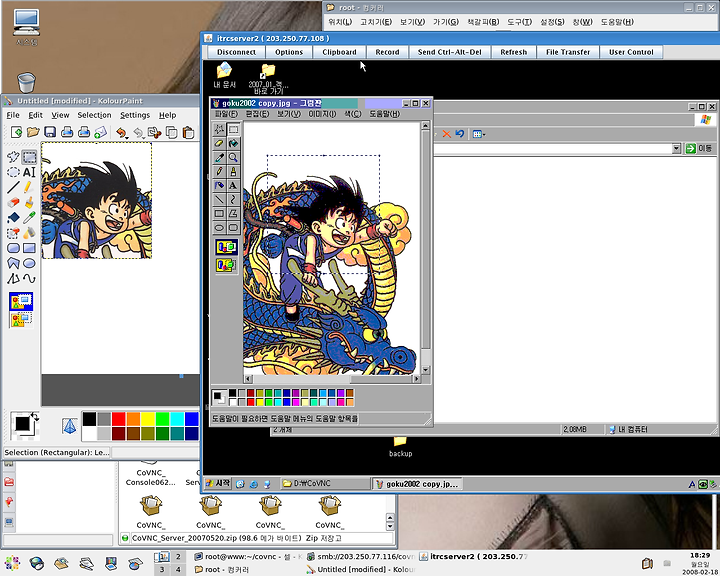Select KolourPaint elliptical selection tool
720x576 pixels.
pos(13,172)
